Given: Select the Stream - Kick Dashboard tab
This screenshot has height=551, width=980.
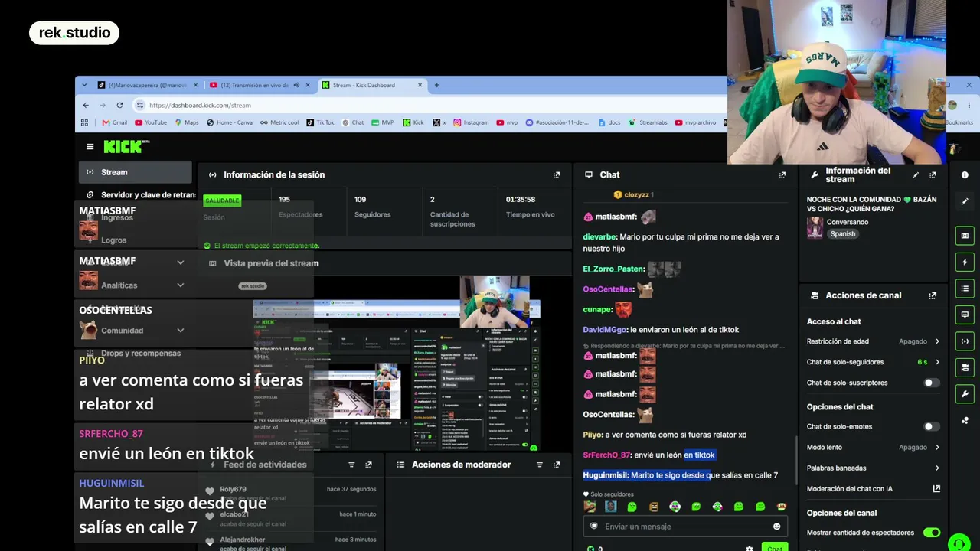Looking at the screenshot, I should click(371, 85).
